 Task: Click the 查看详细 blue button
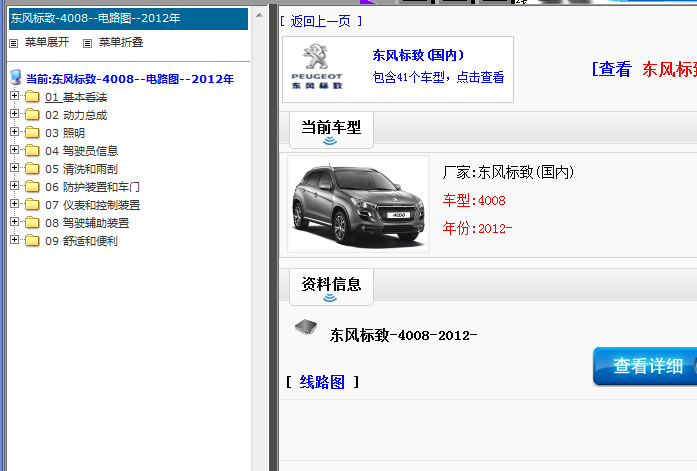point(645,366)
